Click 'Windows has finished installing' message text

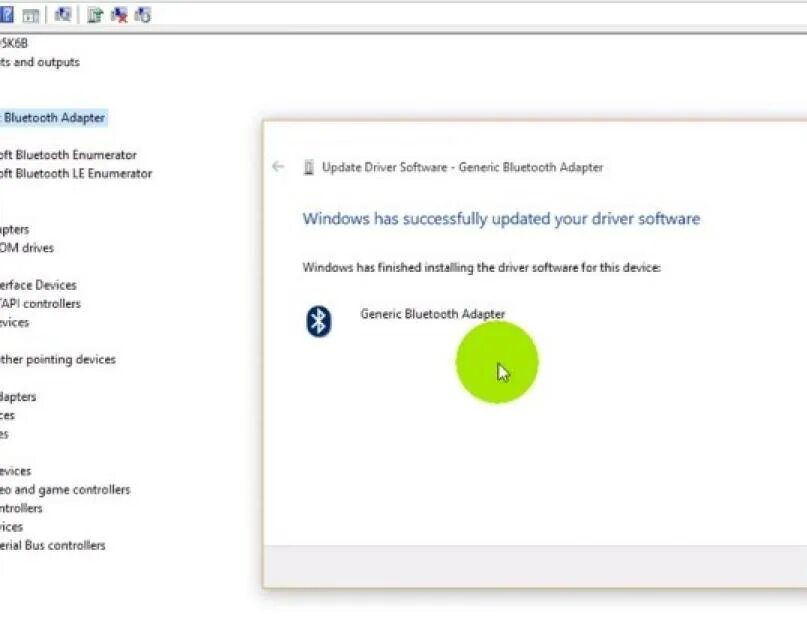(x=482, y=268)
